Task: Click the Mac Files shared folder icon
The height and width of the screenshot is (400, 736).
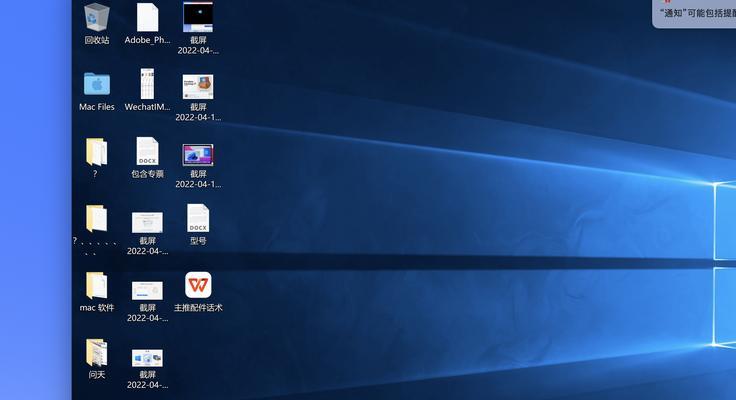Action: point(97,84)
